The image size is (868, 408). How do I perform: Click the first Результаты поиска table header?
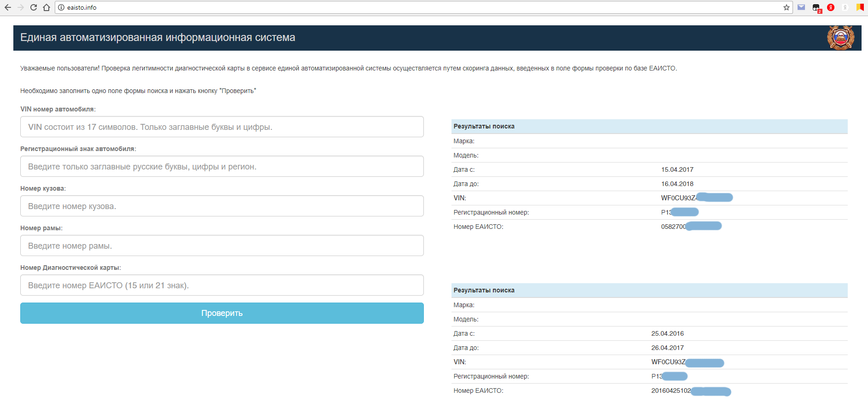click(x=649, y=126)
